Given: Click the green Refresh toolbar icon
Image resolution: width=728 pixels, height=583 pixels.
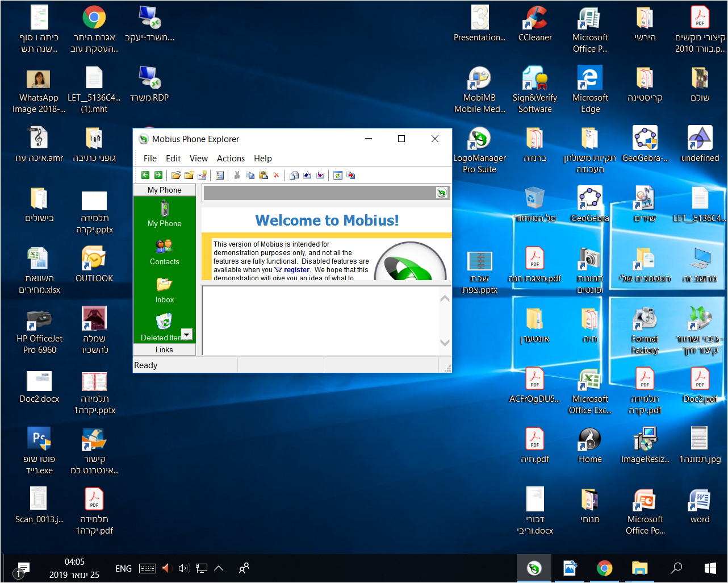Looking at the screenshot, I should tap(338, 175).
